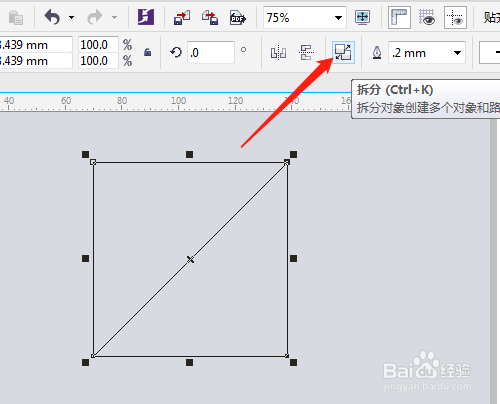Image resolution: width=500 pixels, height=404 pixels.
Task: Click the rotation angle icon
Action: [176, 52]
